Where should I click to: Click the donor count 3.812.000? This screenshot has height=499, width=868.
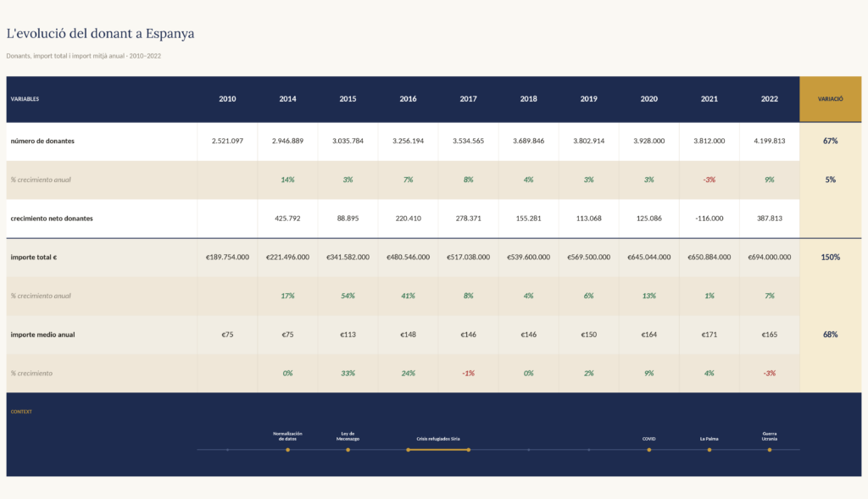click(x=709, y=141)
